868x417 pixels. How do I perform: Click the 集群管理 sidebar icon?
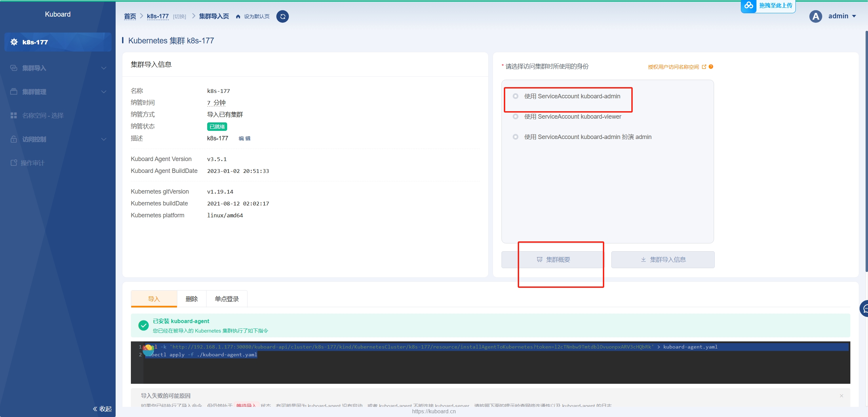point(14,92)
